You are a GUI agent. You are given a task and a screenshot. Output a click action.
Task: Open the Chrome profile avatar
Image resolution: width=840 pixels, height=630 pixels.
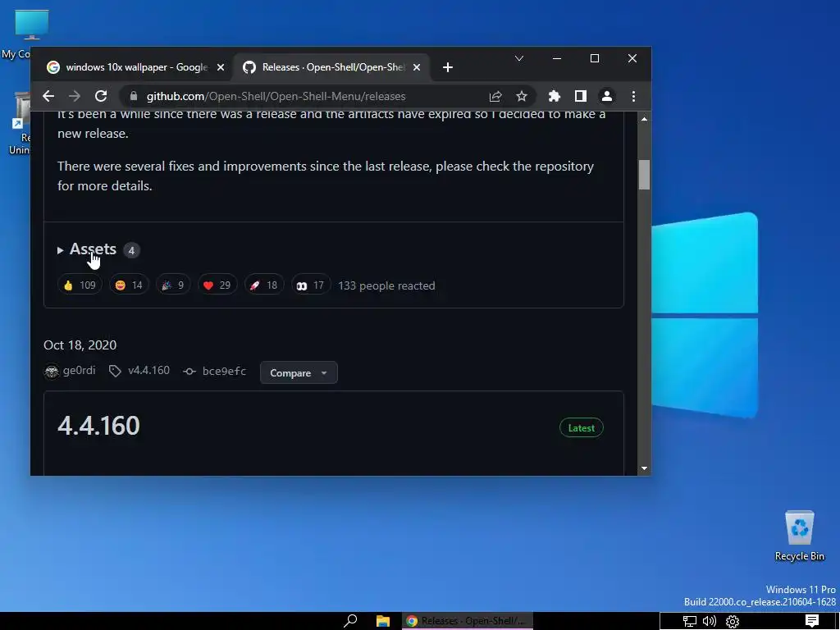(607, 97)
